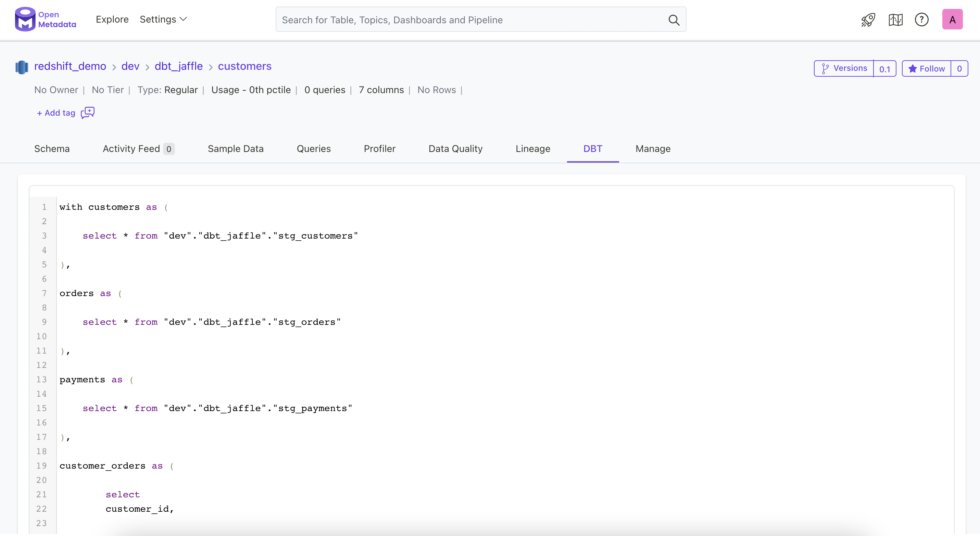
Task: Click the search magnifier icon
Action: click(x=674, y=20)
